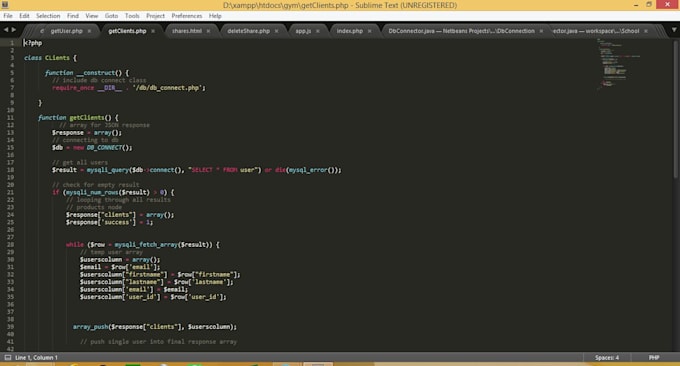Image resolution: width=680 pixels, height=366 pixels.
Task: Click the right tab scroll arrow
Action: (x=14, y=29)
